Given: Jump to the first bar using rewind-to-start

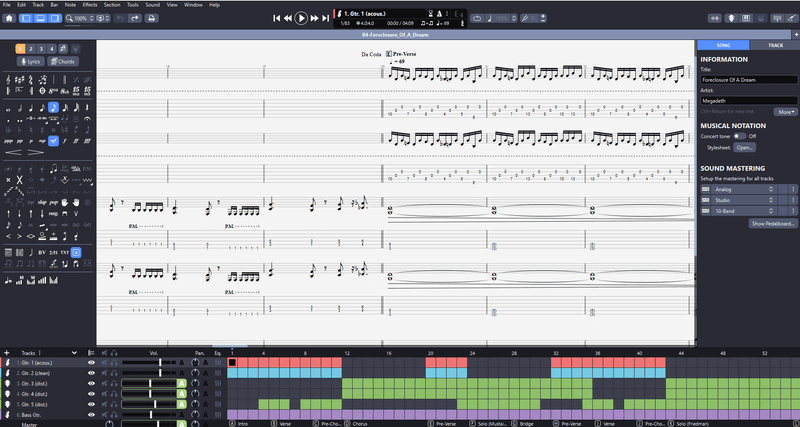Looking at the screenshot, I should coord(276,18).
